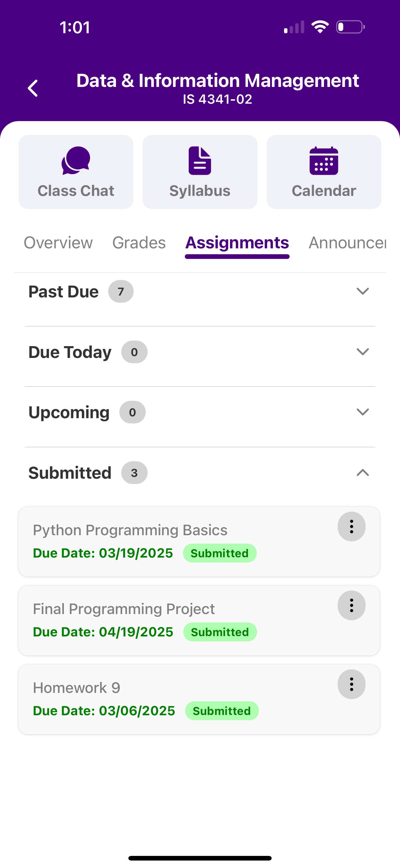Select the Assignments tab
The width and height of the screenshot is (400, 868).
(237, 242)
